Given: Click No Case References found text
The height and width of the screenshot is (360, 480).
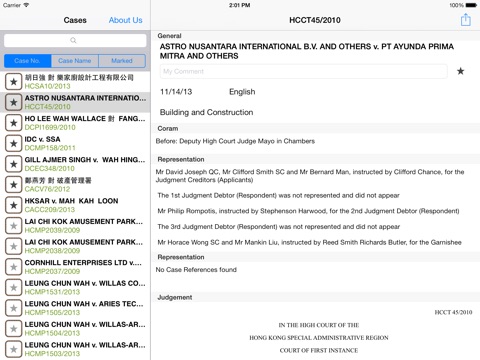Looking at the screenshot, I should click(196, 270).
